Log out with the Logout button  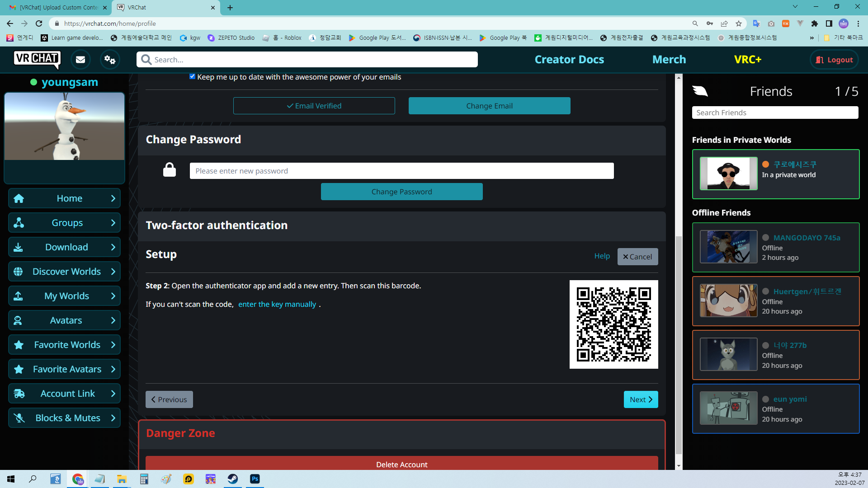tap(834, 60)
